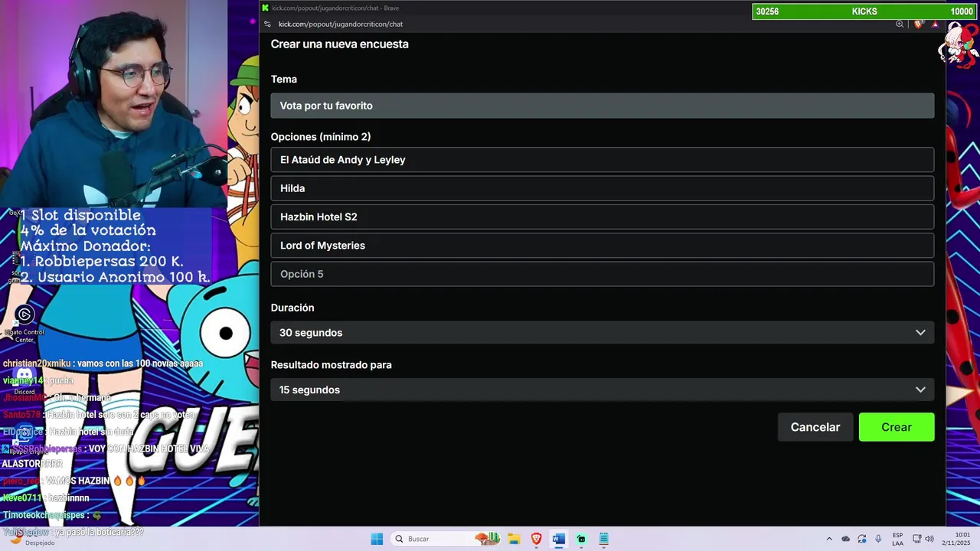Click the streamer webcam feed
980x551 pixels.
click(113, 103)
